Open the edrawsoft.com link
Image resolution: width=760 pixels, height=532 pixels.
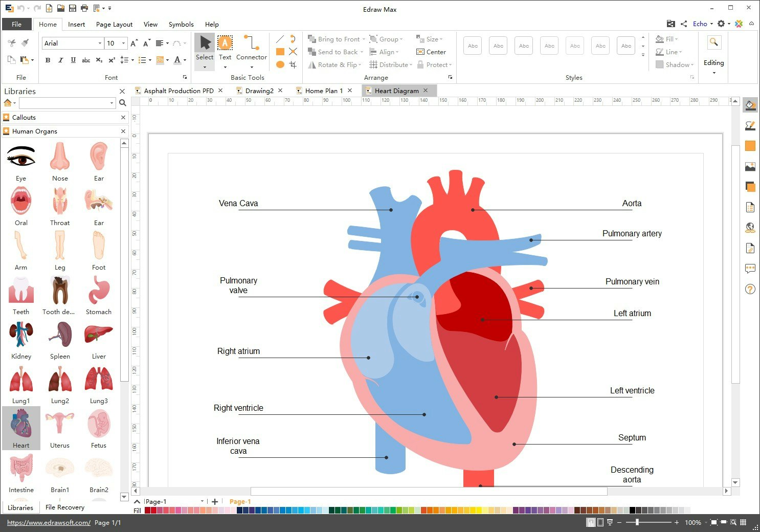tap(49, 522)
